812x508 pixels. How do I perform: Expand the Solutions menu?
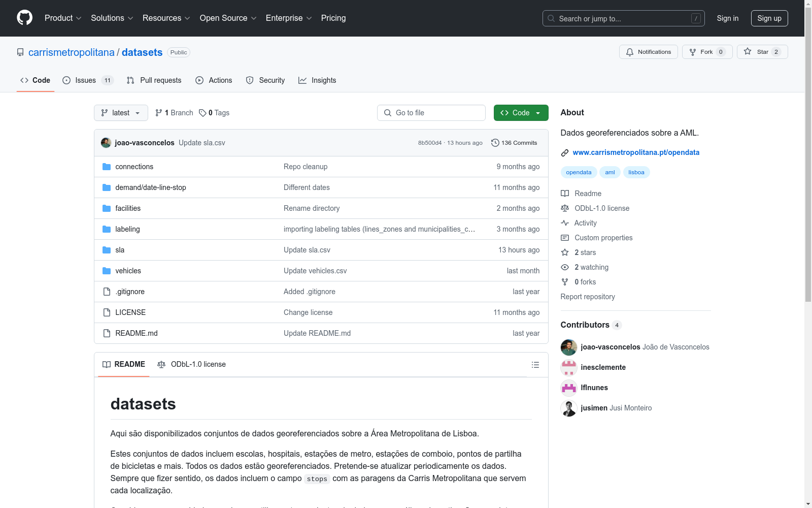112,18
